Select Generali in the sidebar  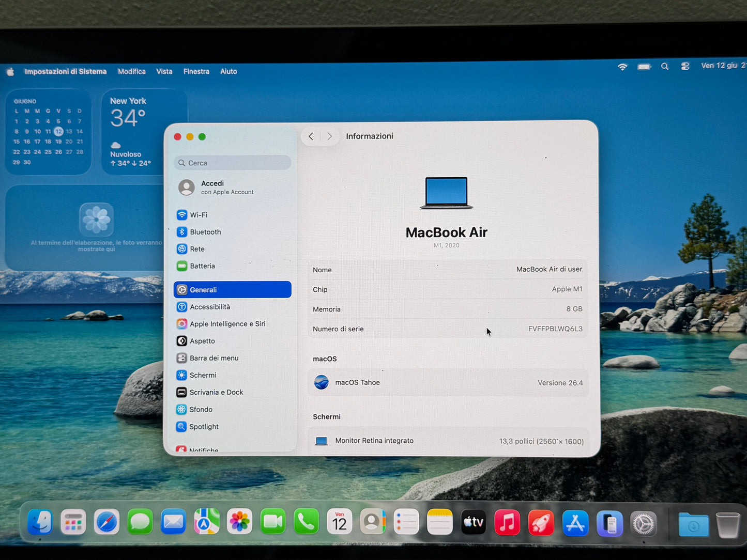point(232,290)
